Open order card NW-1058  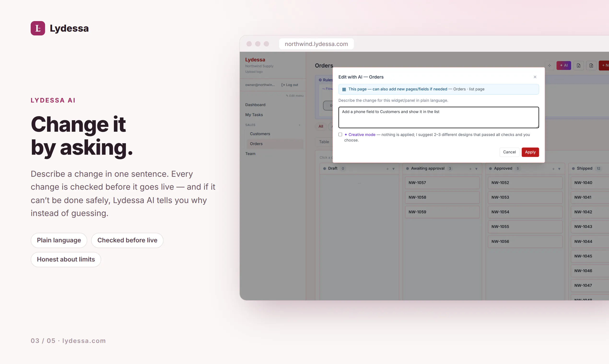[x=442, y=198]
